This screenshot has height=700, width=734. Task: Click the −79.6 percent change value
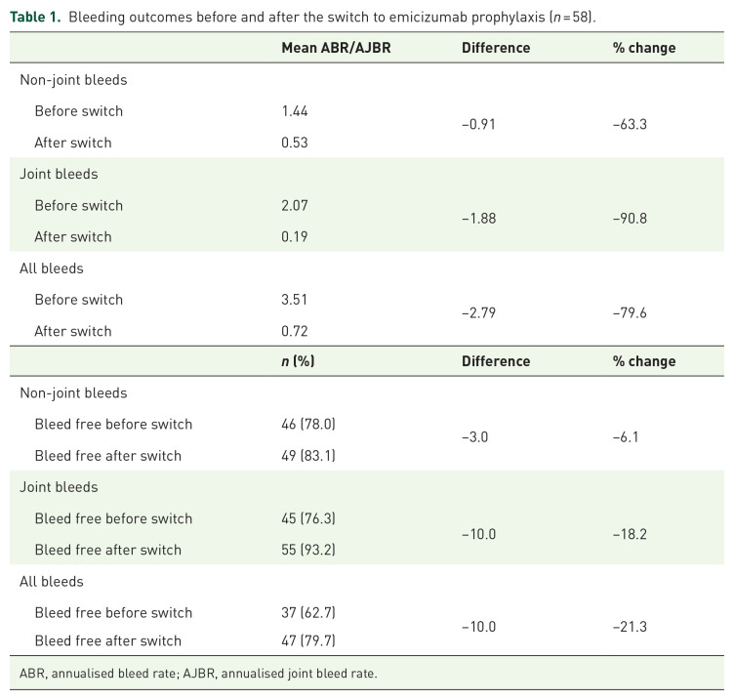(x=630, y=312)
